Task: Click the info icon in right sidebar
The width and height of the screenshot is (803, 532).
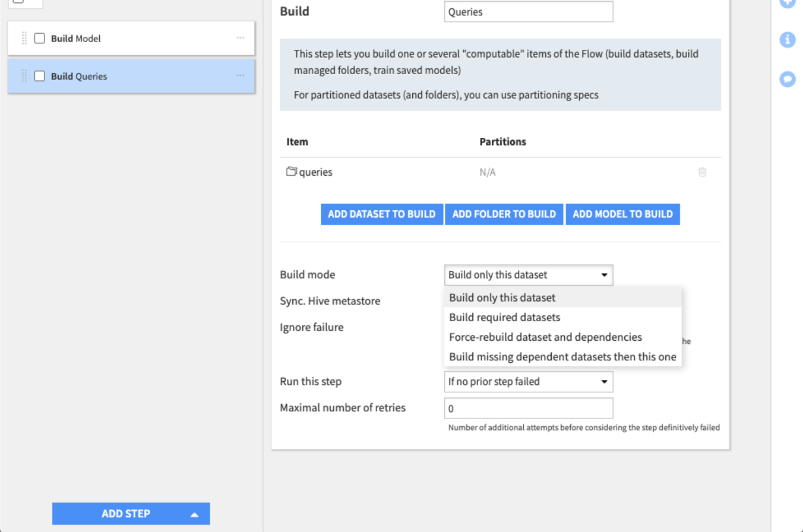Action: coord(788,40)
